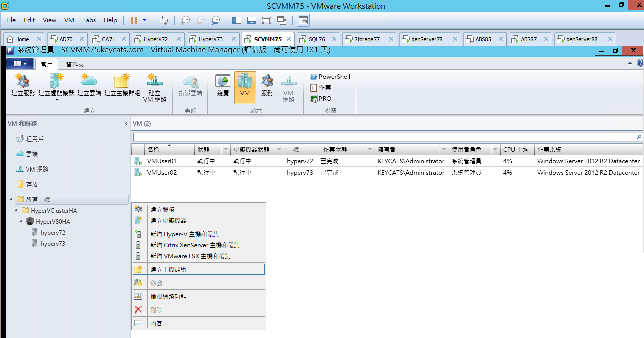This screenshot has width=644, height=338.
Task: Click VMware show library sidebar icon
Action: [x=237, y=20]
